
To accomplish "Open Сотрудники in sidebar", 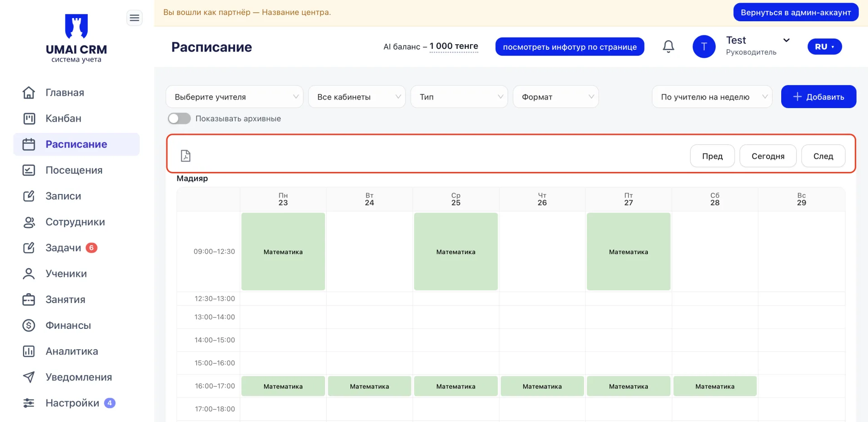I will [75, 222].
